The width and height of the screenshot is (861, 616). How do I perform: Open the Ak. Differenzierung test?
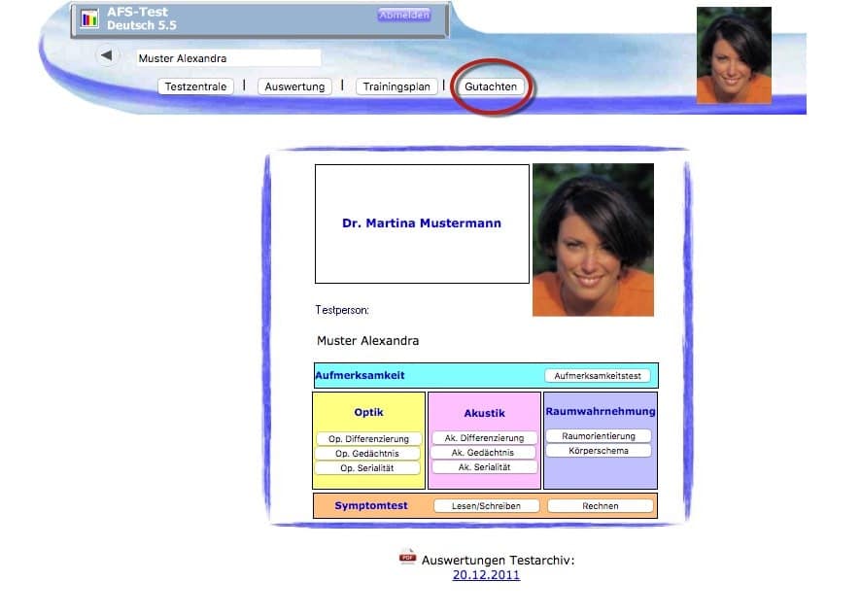484,438
